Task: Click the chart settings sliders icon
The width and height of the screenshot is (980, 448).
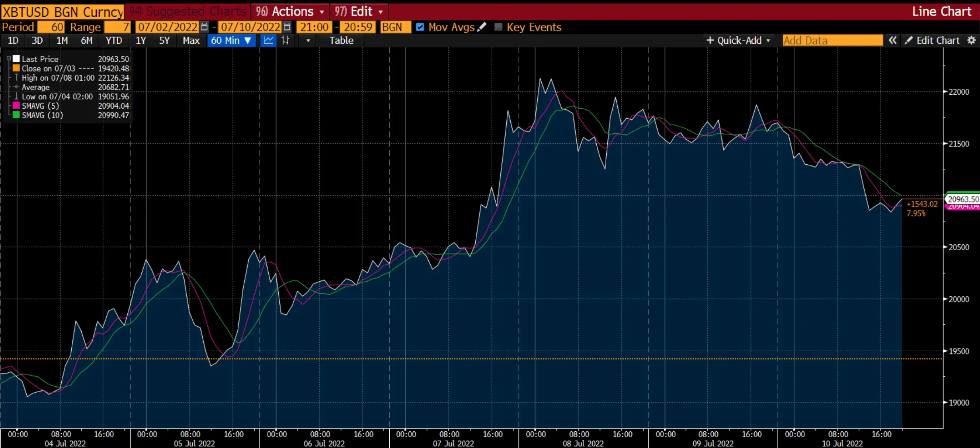Action: 285,40
